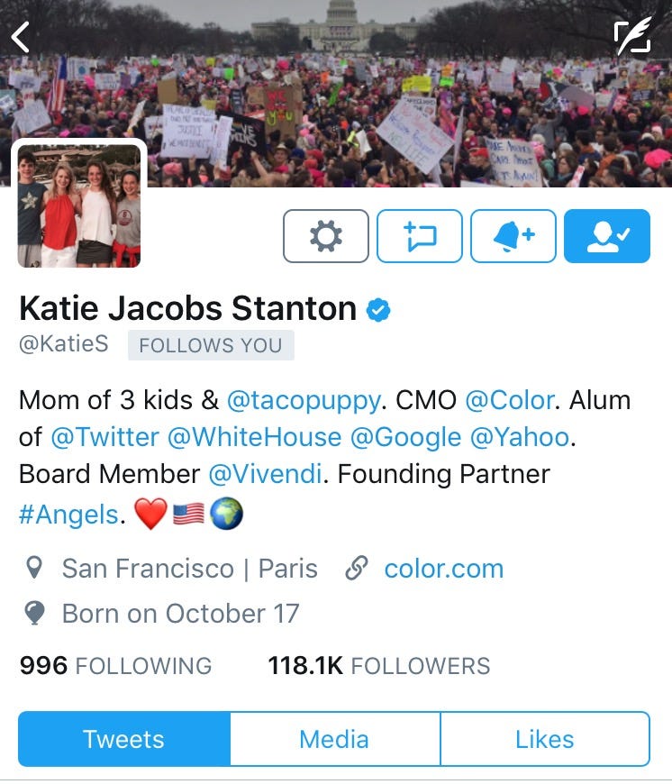View the 996 following list

point(115,666)
